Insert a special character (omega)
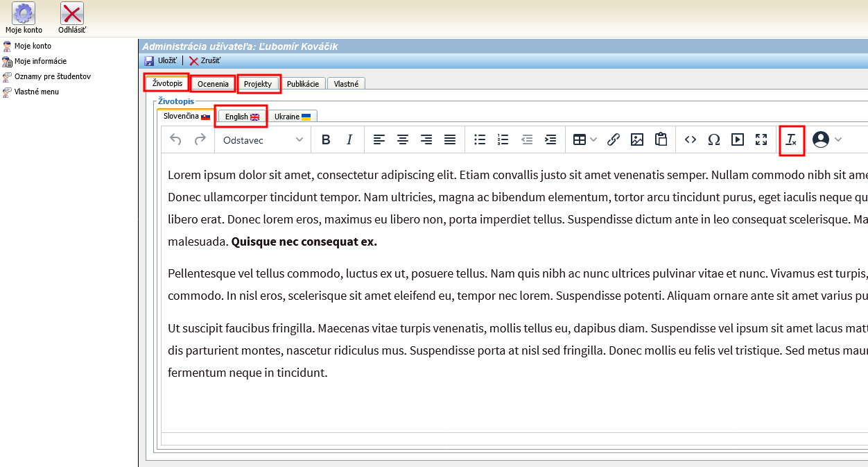 714,139
